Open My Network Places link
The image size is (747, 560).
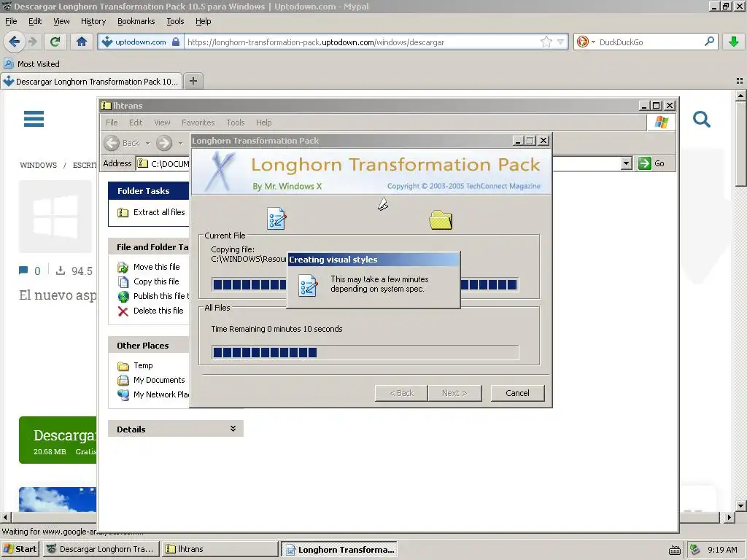coord(153,394)
